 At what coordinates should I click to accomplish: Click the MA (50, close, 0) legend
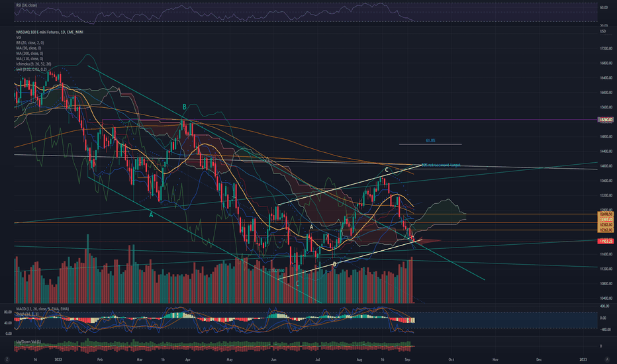pyautogui.click(x=28, y=48)
